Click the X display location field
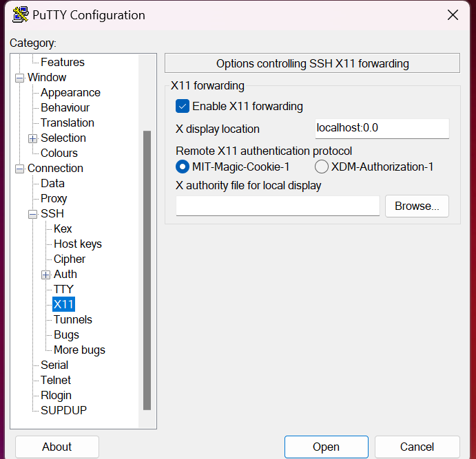476x459 pixels. point(382,129)
